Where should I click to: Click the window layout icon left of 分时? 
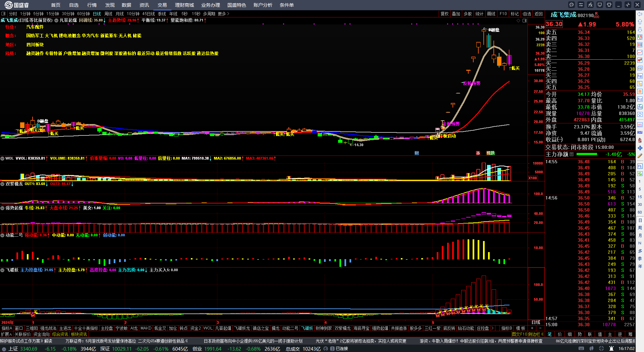pyautogui.click(x=3, y=14)
